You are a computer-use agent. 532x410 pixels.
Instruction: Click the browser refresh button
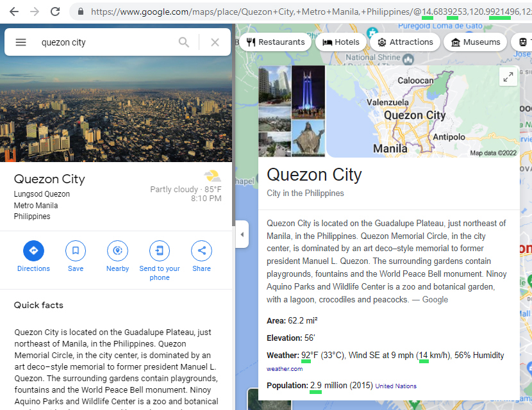tap(56, 11)
